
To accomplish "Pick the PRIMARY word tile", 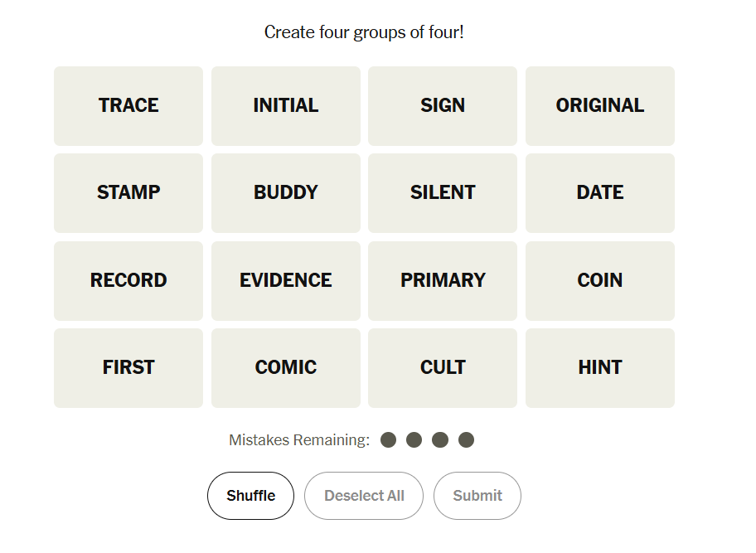I will 443,281.
